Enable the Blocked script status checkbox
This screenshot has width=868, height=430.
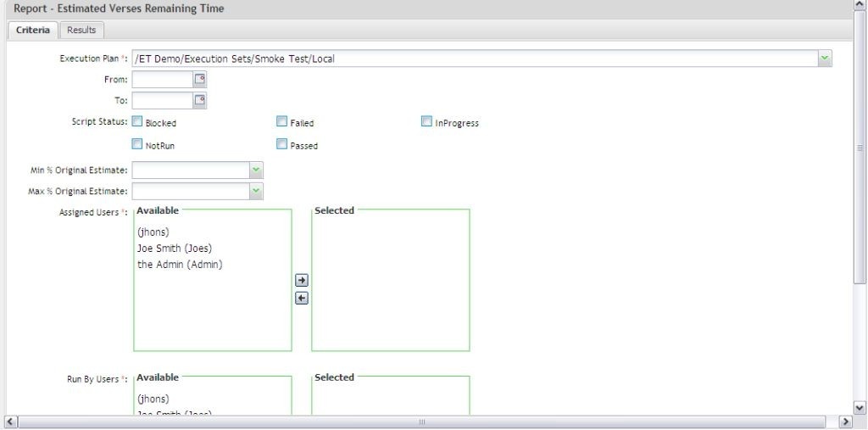click(137, 122)
